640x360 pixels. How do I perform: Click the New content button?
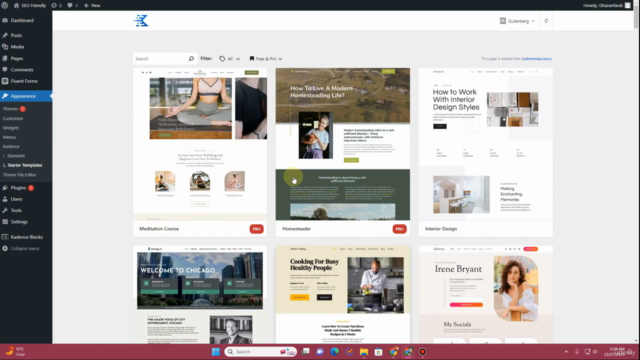(x=92, y=5)
